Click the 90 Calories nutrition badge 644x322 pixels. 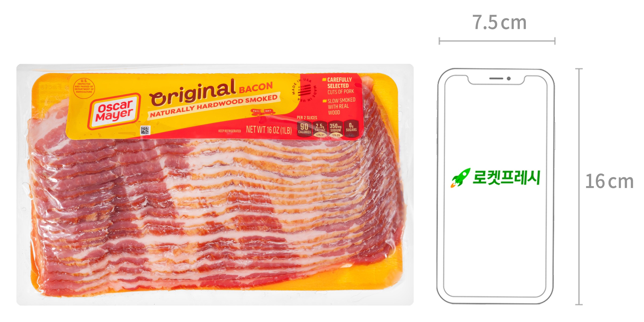click(x=304, y=129)
